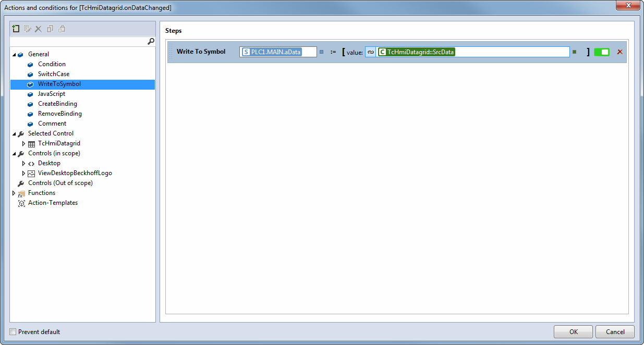Toggle the green switch on Write To Symbol step
The height and width of the screenshot is (345, 644).
point(602,52)
